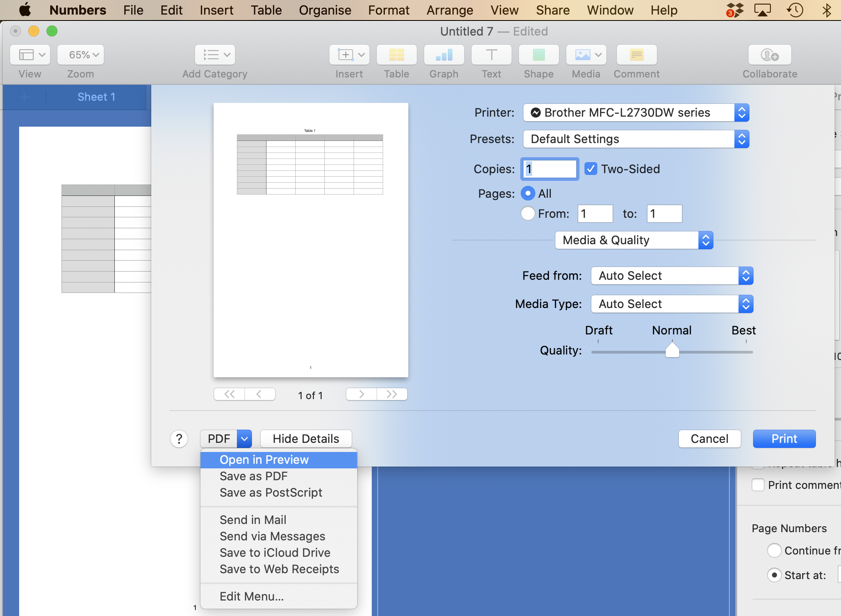Go to first page in preview

click(230, 394)
